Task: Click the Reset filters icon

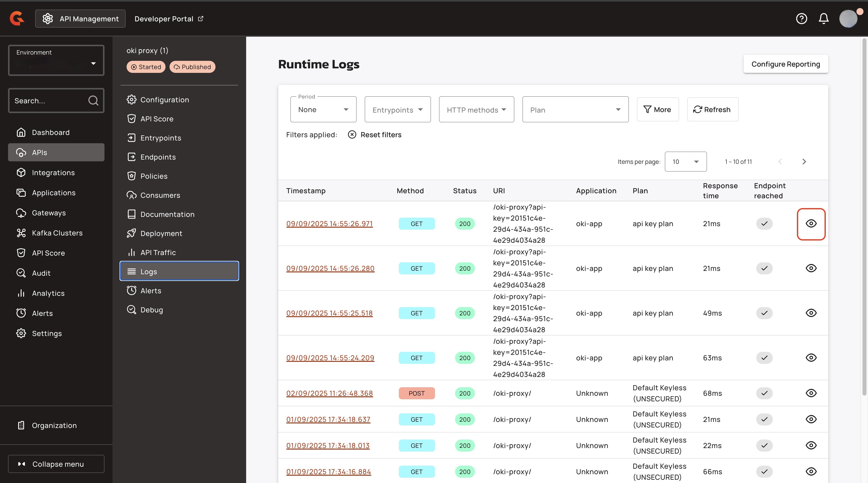Action: pos(352,134)
